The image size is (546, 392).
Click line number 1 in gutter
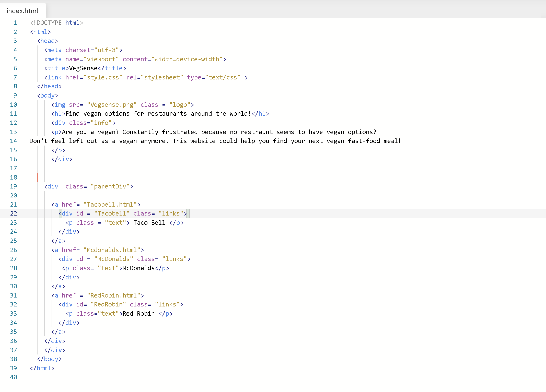click(15, 23)
